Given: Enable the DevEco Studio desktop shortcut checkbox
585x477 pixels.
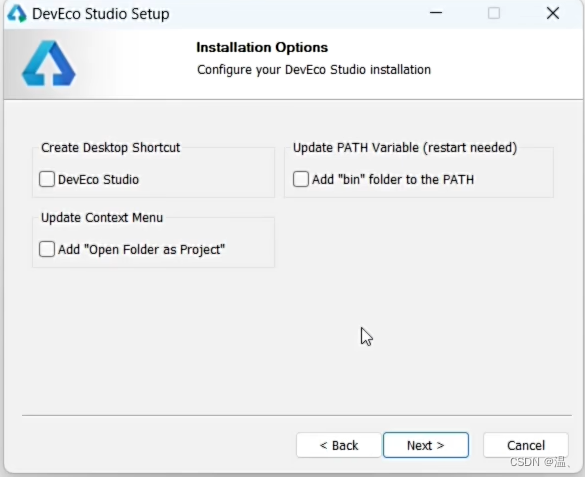Looking at the screenshot, I should [x=47, y=179].
